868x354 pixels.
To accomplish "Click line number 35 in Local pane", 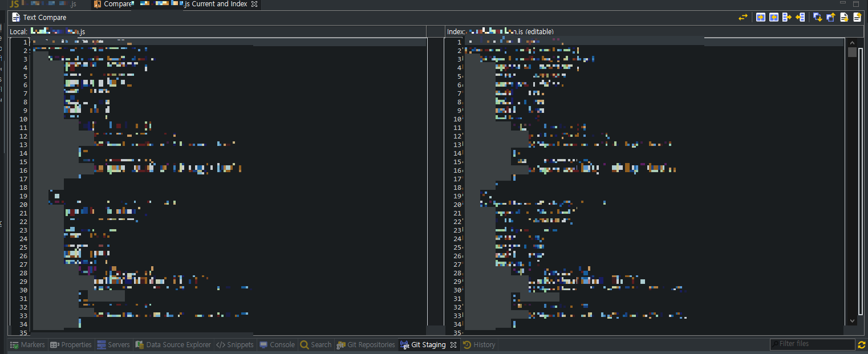I will point(23,333).
